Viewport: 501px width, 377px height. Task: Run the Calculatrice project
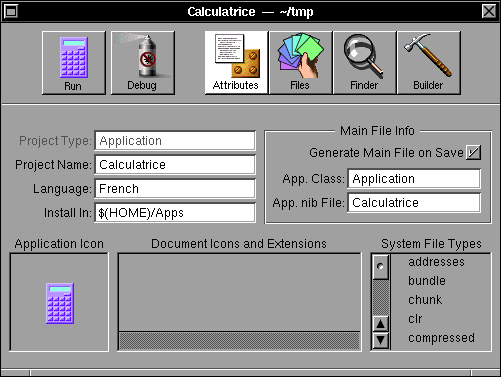[74, 63]
